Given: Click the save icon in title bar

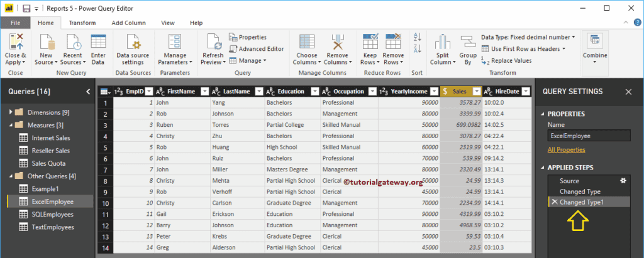Looking at the screenshot, I should coord(26,8).
